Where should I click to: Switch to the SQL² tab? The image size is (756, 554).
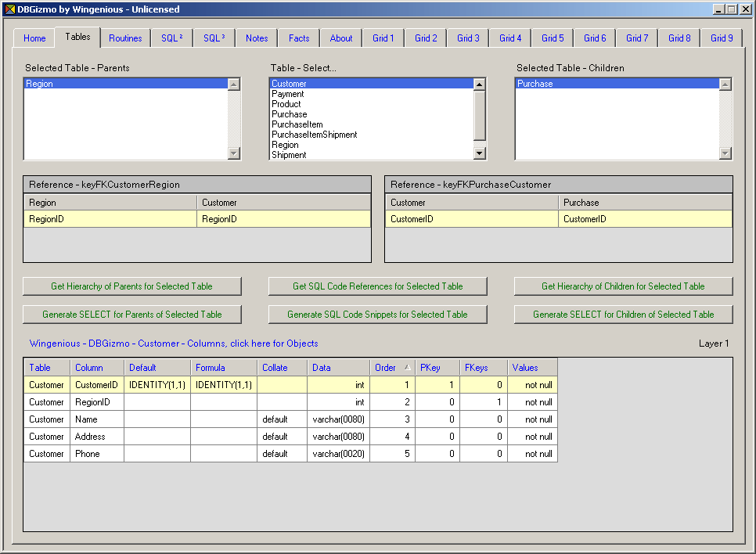(x=171, y=38)
